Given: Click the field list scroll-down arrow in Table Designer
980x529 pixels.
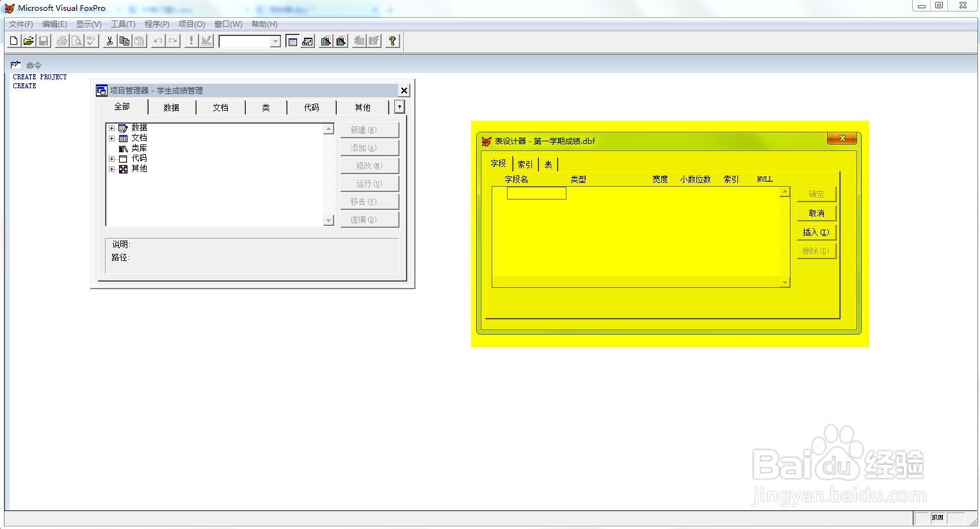Looking at the screenshot, I should coord(785,282).
